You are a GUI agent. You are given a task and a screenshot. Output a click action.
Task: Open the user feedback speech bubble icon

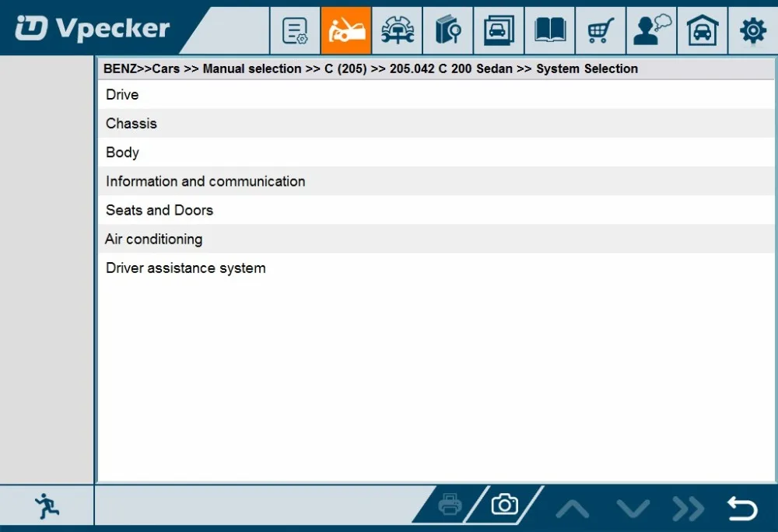click(651, 31)
